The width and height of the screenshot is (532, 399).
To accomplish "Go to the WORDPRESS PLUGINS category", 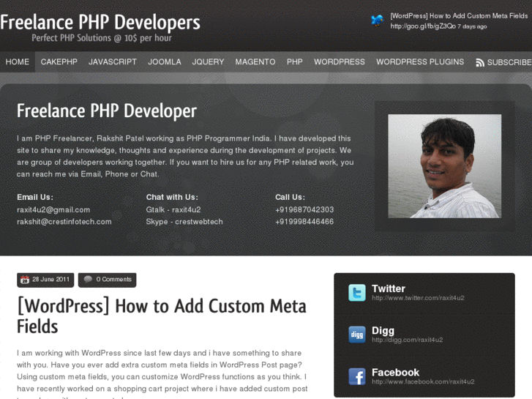I will [x=420, y=61].
